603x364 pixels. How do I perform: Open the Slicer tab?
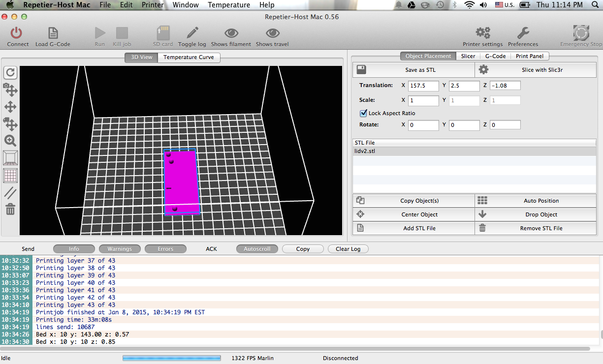click(468, 56)
